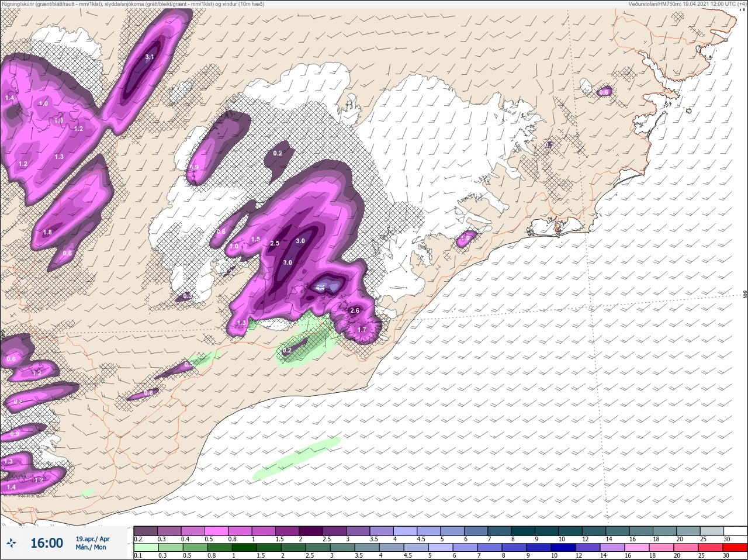Click the '19.apr./ Apr' date text

coord(92,539)
